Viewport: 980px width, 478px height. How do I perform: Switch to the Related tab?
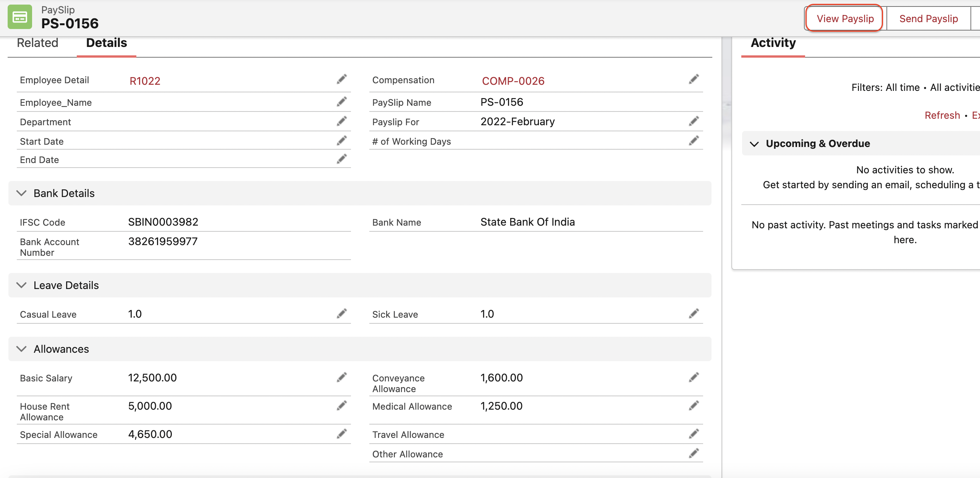[37, 43]
